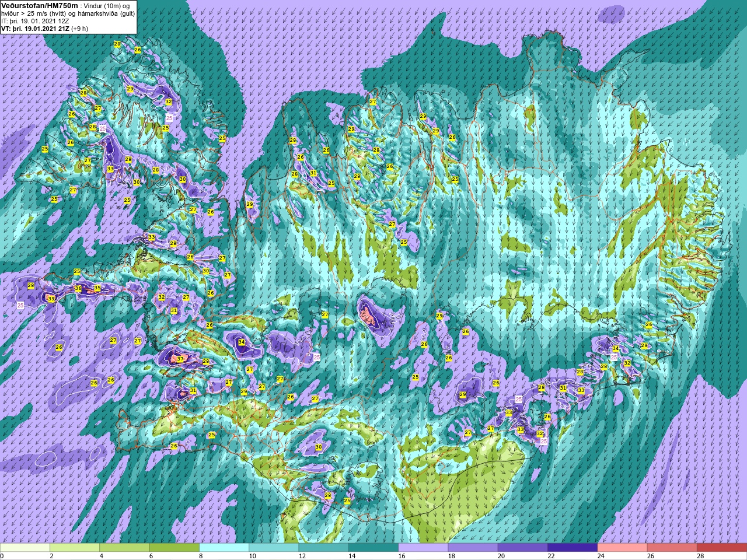Click the legend scale number 14

pyautogui.click(x=352, y=556)
